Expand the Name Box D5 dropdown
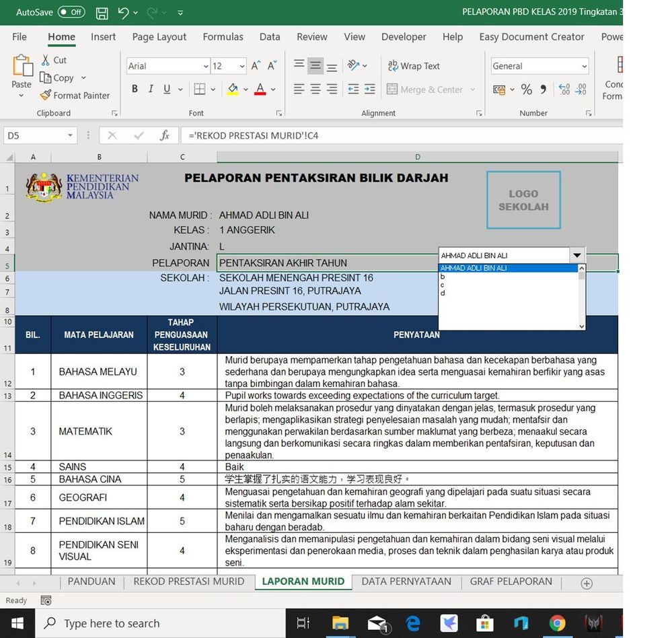 click(x=70, y=135)
